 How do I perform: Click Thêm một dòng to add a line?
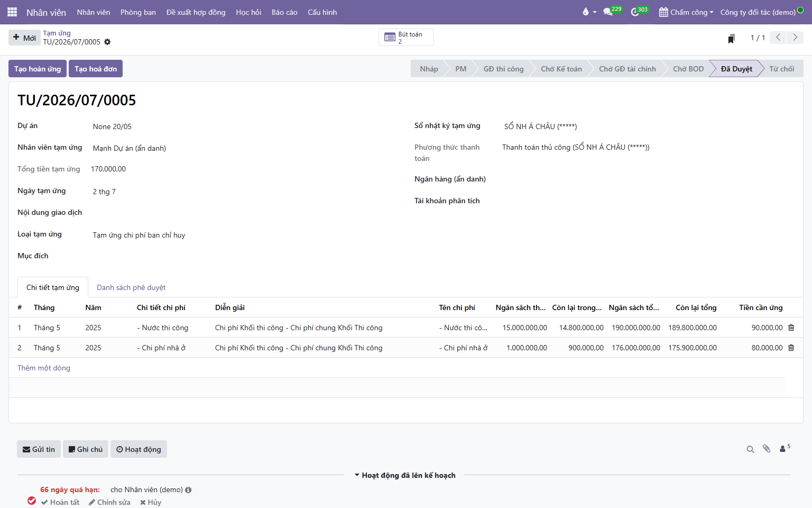[44, 368]
